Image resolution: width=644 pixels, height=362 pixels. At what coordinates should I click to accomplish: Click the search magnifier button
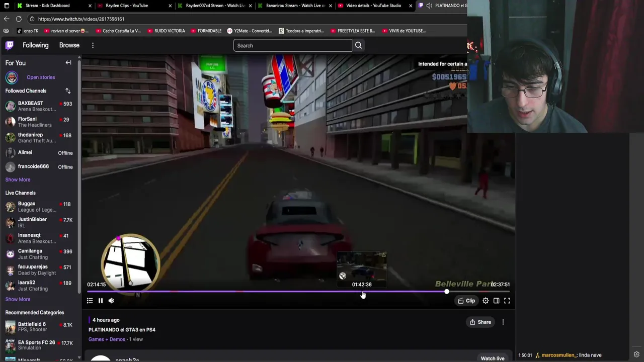point(358,45)
